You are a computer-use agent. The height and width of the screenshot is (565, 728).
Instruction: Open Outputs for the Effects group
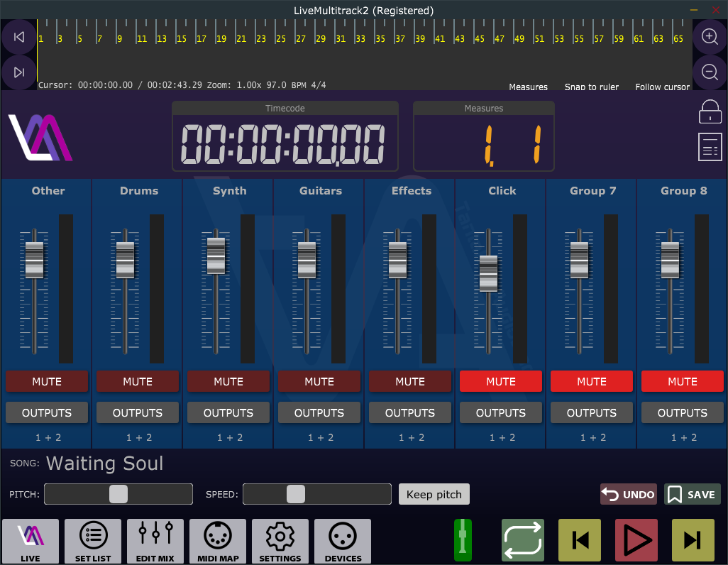tap(410, 412)
